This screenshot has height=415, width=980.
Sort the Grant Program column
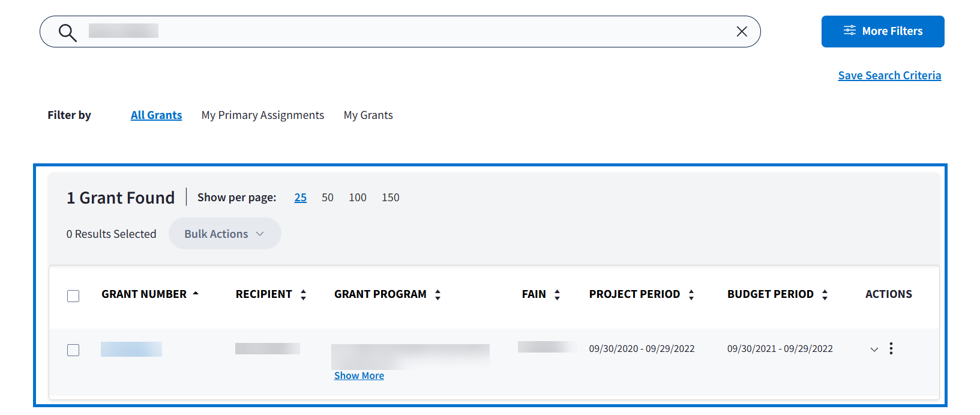[437, 295]
